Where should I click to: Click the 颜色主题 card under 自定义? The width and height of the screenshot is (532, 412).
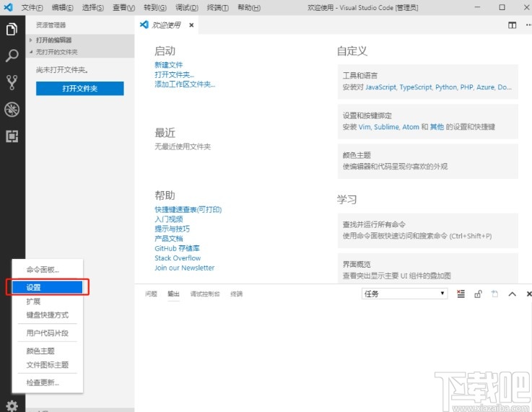[x=427, y=161]
